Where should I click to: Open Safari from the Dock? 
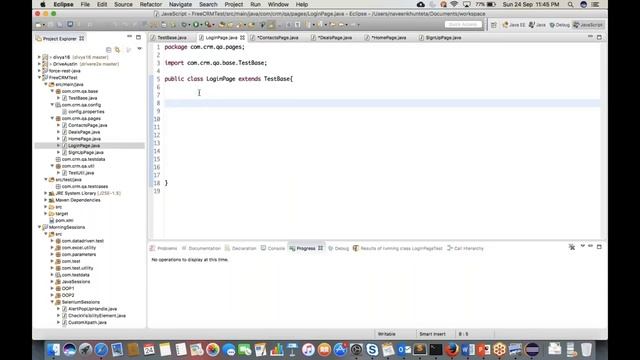(x=101, y=350)
